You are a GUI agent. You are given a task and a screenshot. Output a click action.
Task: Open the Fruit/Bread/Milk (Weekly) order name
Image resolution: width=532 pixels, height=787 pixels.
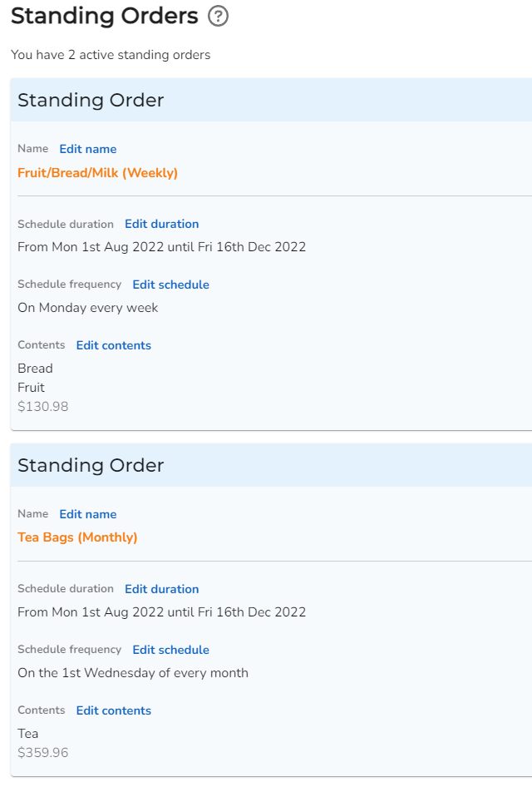pos(98,173)
